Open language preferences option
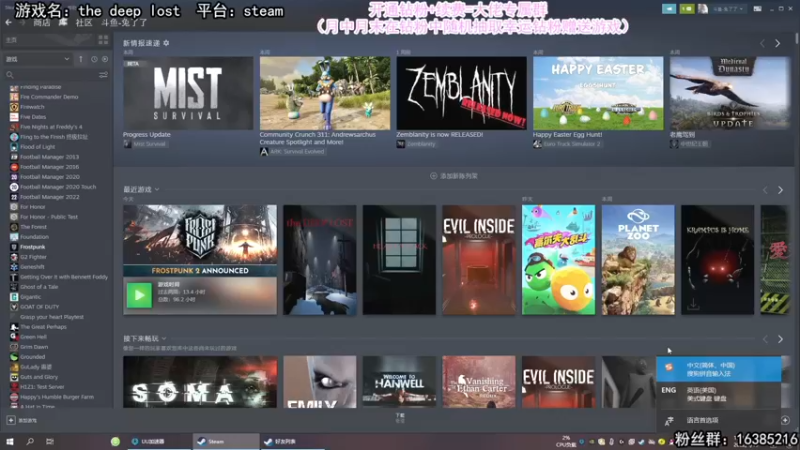 point(718,420)
